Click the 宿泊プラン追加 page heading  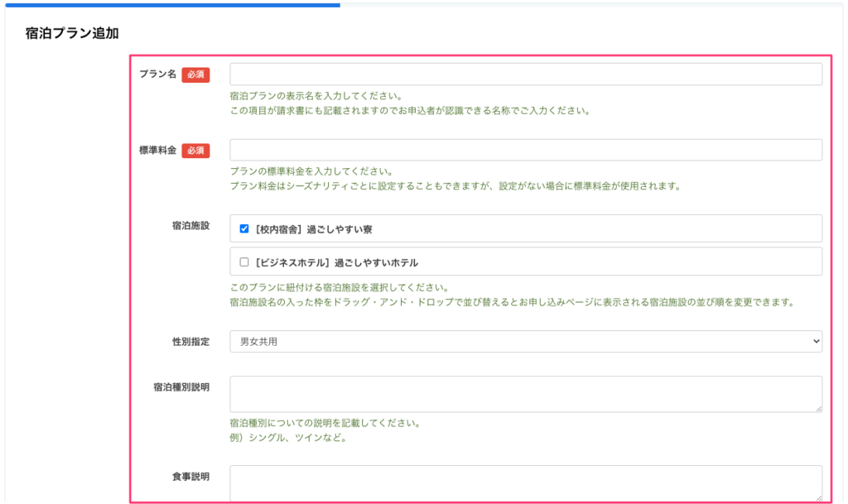pos(72,33)
